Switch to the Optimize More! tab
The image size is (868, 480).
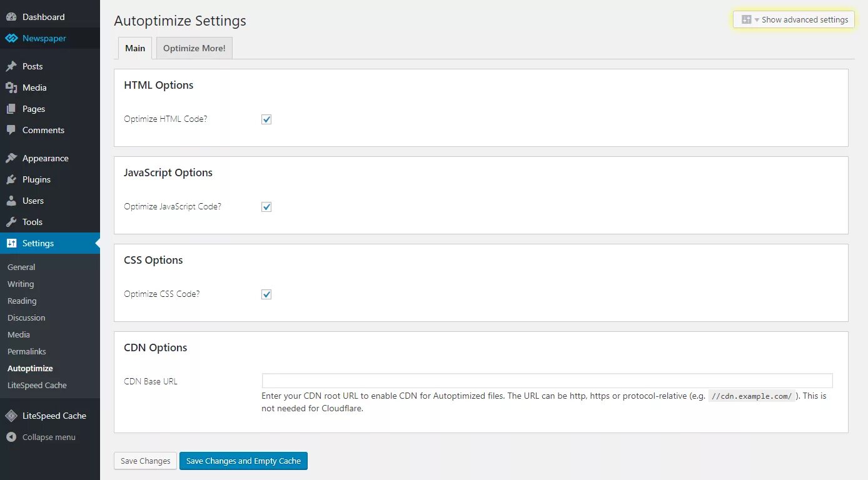tap(194, 48)
